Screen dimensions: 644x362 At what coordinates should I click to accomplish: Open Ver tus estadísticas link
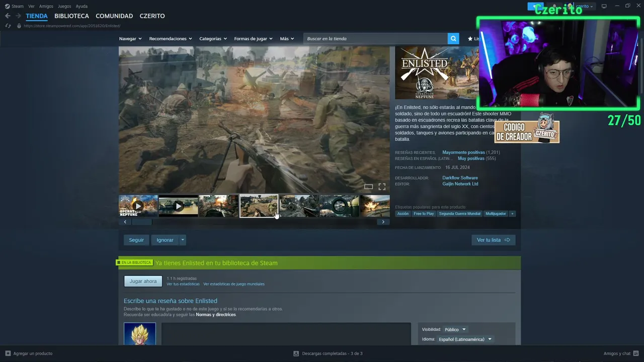coord(183,284)
